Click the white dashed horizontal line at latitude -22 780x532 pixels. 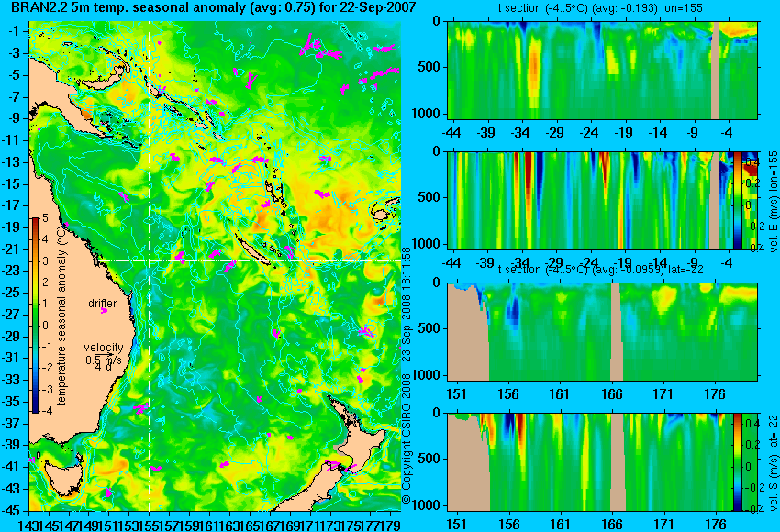pyautogui.click(x=215, y=260)
